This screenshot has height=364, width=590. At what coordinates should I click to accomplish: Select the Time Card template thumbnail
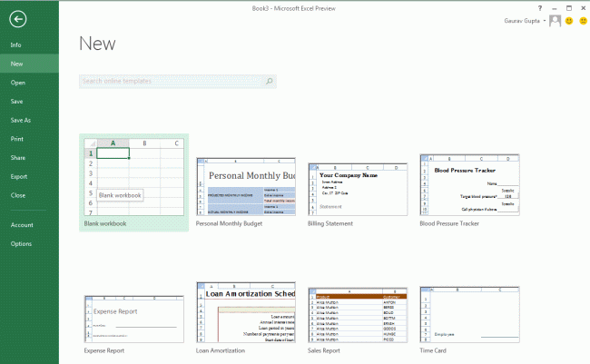469,315
